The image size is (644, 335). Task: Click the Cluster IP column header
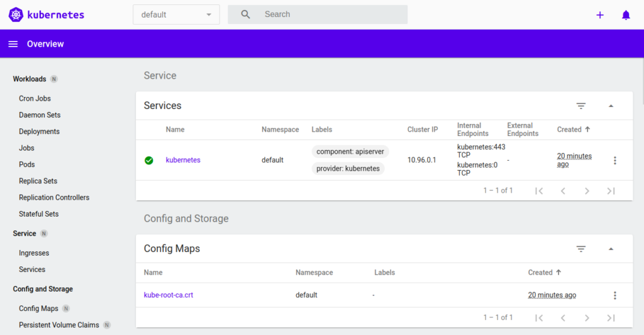[423, 130]
